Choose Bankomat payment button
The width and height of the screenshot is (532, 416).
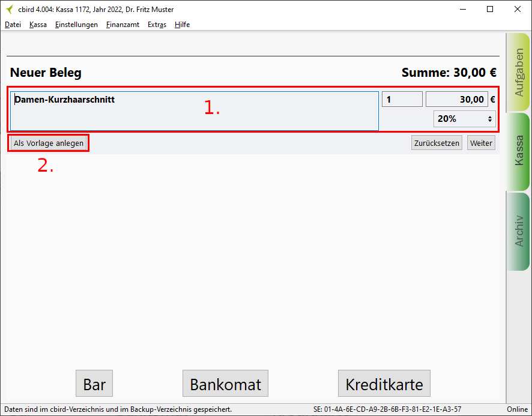coord(225,384)
